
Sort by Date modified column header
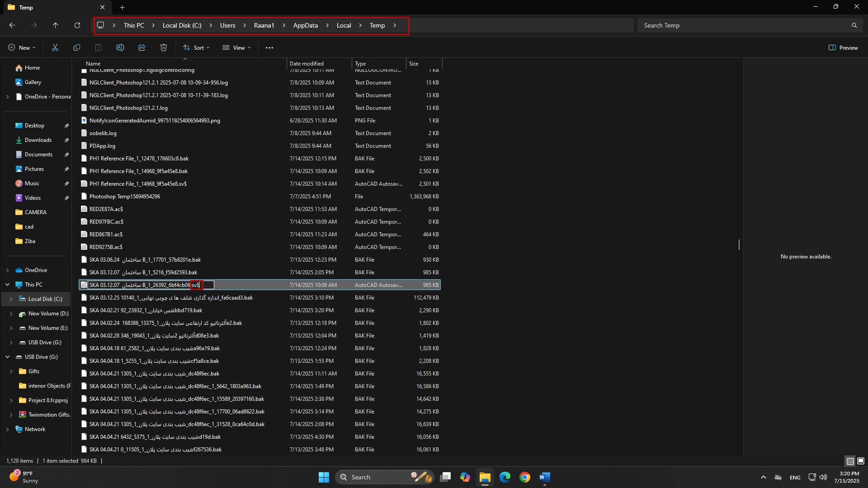(x=319, y=63)
